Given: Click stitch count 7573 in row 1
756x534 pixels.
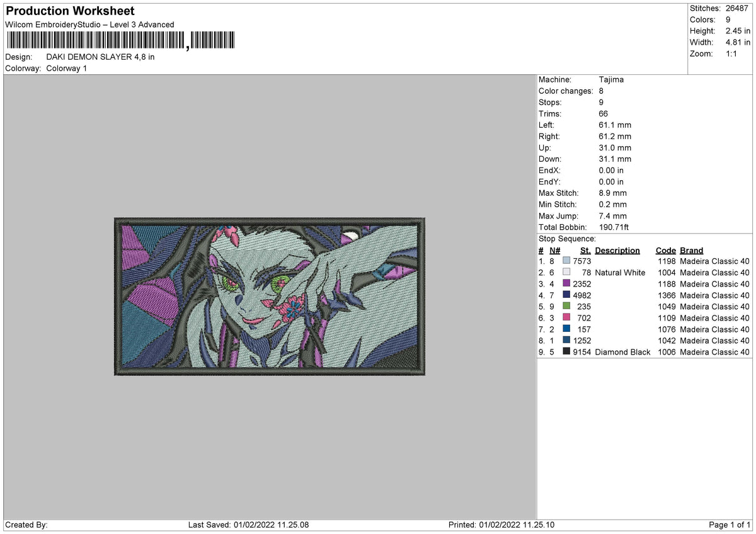Looking at the screenshot, I should pos(582,261).
